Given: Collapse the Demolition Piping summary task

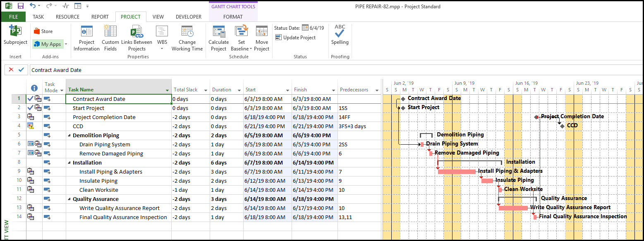Looking at the screenshot, I should click(x=69, y=136).
